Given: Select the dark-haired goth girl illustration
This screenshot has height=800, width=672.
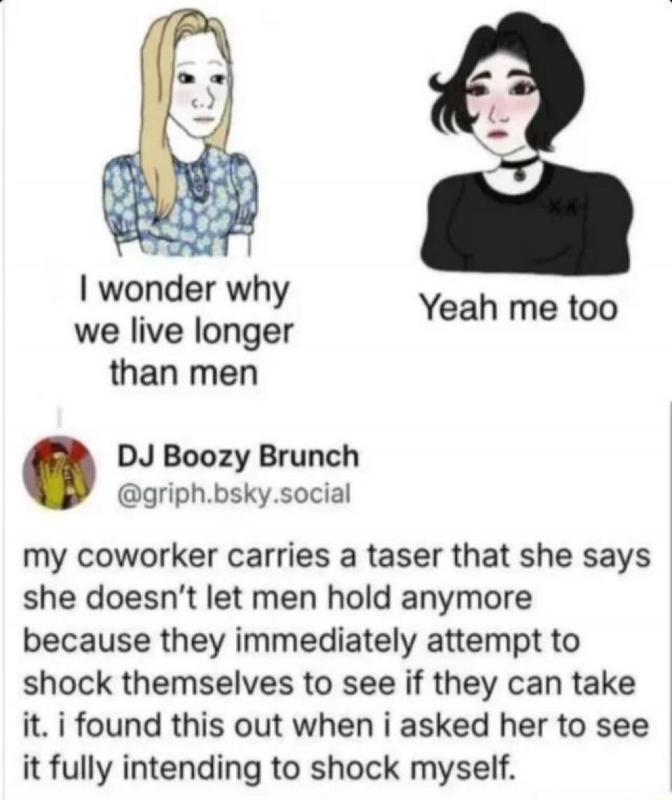Looking at the screenshot, I should coord(529,143).
